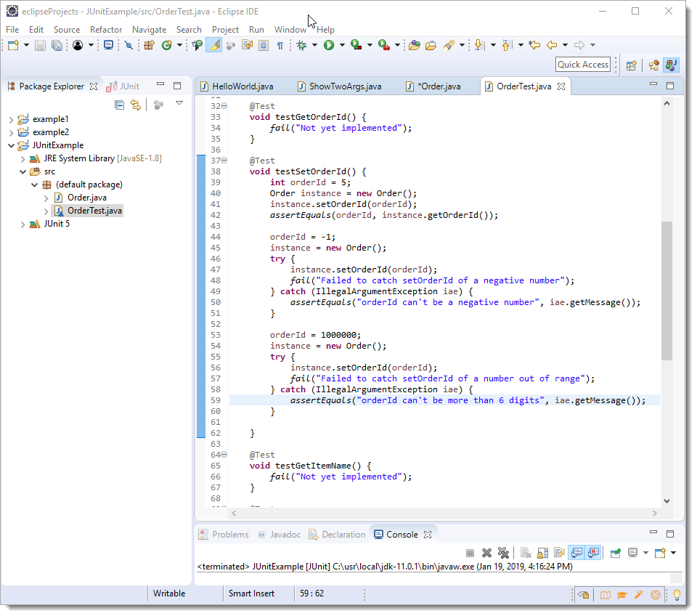Toggle Show Console When Standard Error Changes
This screenshot has width=697, height=616.
coord(593,553)
